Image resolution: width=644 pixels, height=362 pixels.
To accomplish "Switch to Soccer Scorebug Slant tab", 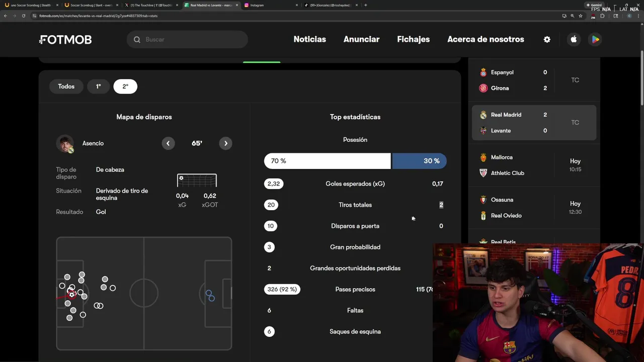I will pyautogui.click(x=91, y=5).
